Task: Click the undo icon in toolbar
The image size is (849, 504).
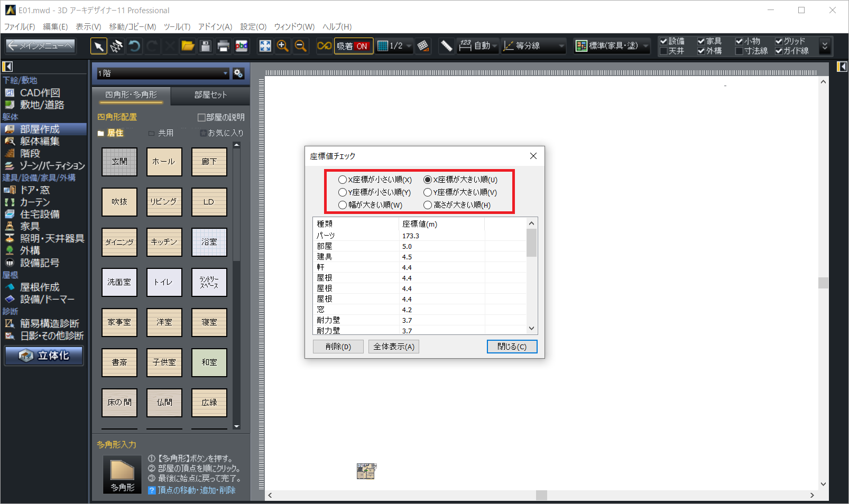Action: pyautogui.click(x=134, y=46)
